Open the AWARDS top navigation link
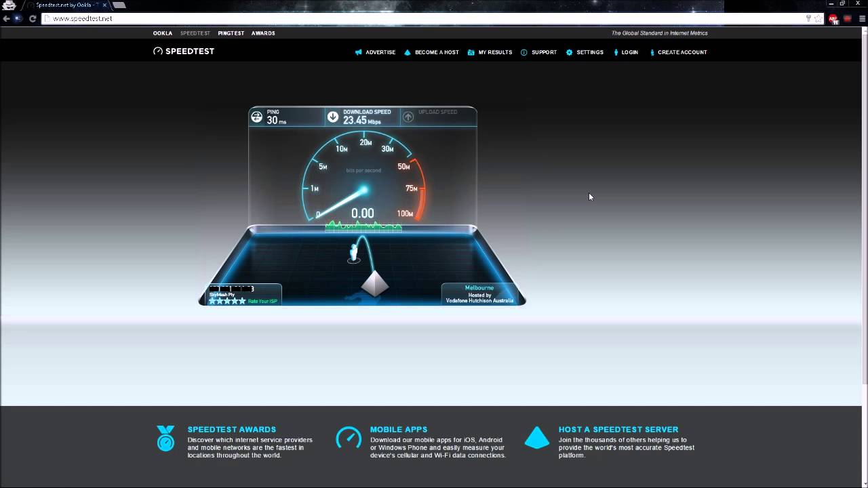Image resolution: width=868 pixels, height=488 pixels. pos(263,33)
